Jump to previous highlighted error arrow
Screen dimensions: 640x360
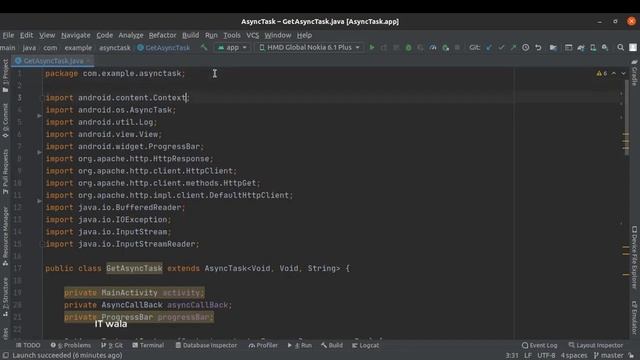coord(613,73)
